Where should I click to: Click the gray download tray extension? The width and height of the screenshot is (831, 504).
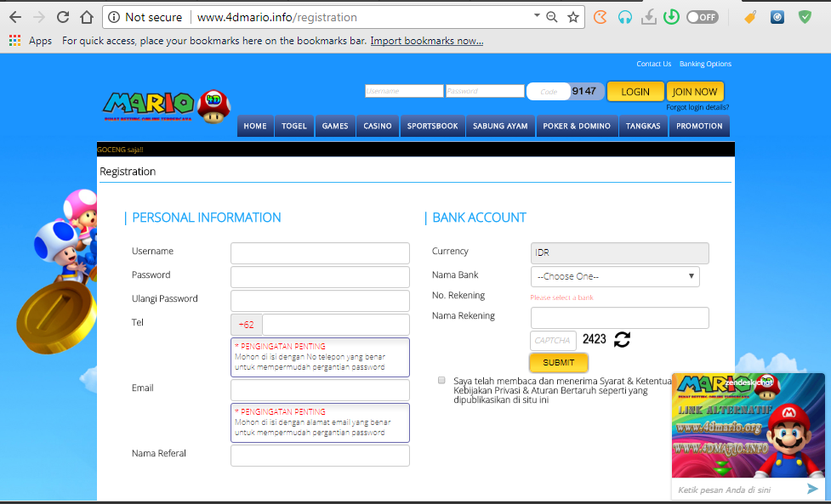[649, 18]
